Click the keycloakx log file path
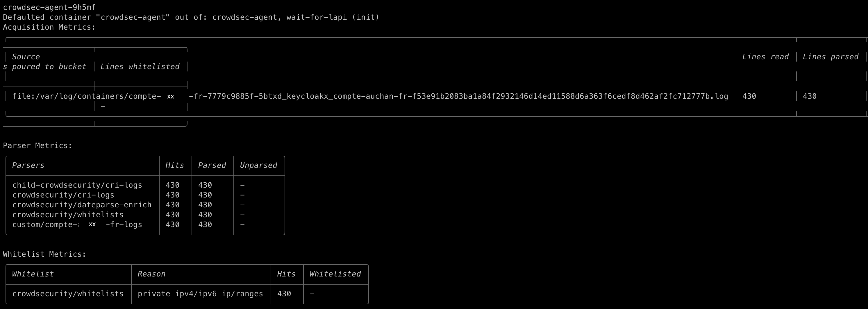The image size is (868, 309). pos(370,97)
